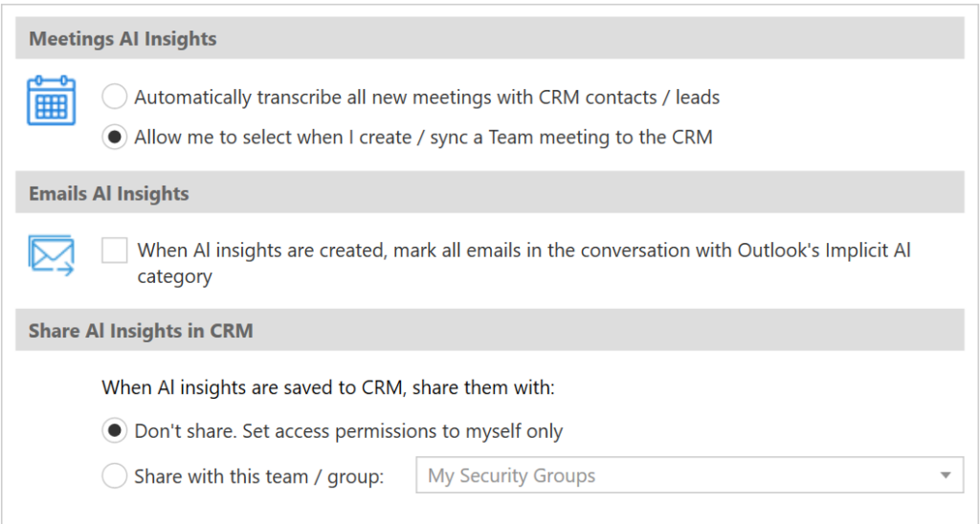Click the word "category" on the checkbox's second line
Screen dimensions: 980x524
pyautogui.click(x=174, y=276)
